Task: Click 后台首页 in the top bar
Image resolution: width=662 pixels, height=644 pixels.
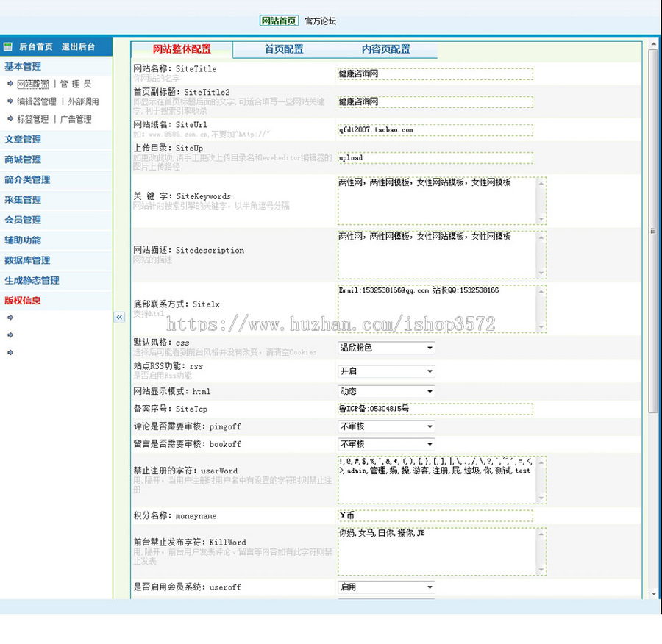Action: (x=35, y=46)
